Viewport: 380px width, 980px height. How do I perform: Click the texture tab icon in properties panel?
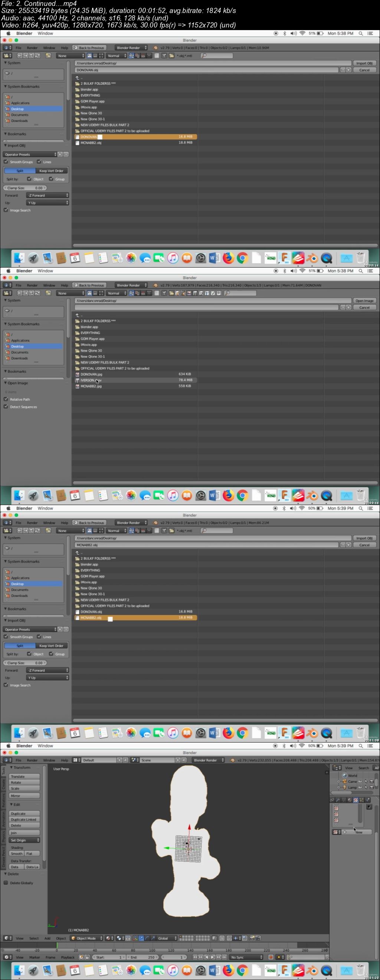tap(355, 800)
